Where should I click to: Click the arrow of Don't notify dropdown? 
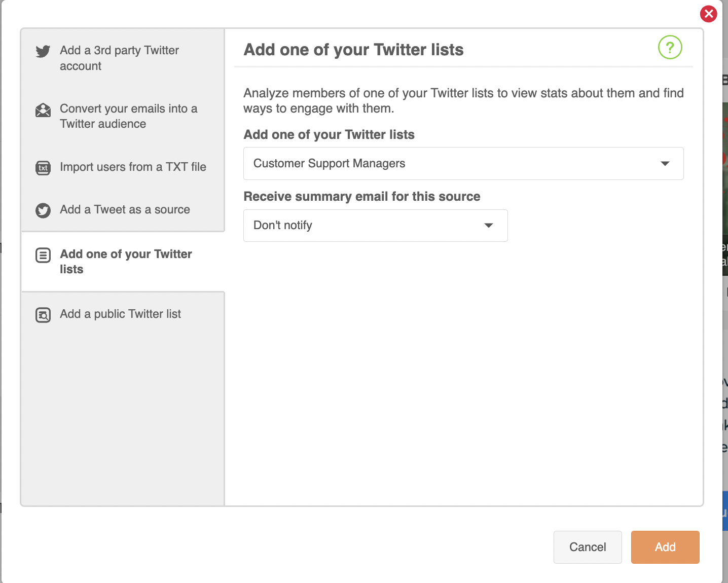coord(489,226)
